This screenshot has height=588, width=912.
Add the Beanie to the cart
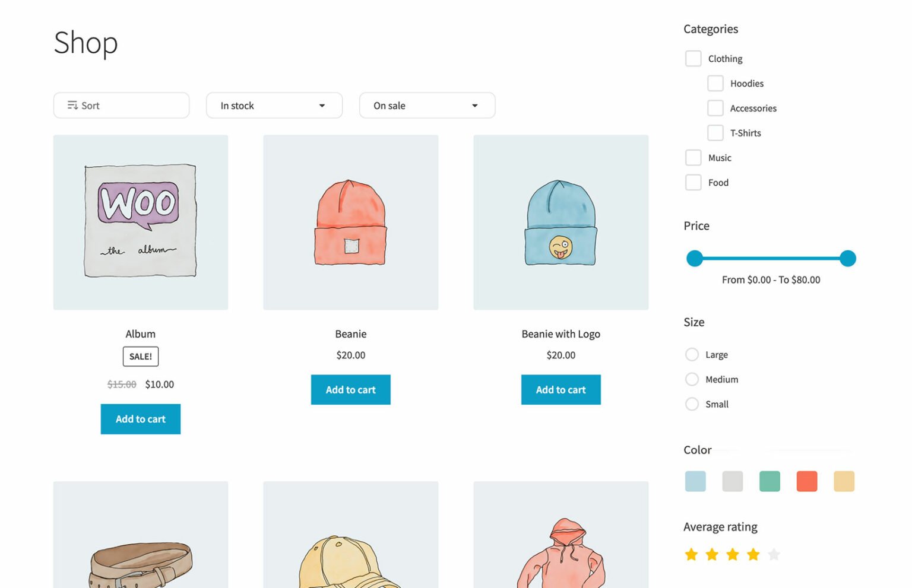pos(350,390)
